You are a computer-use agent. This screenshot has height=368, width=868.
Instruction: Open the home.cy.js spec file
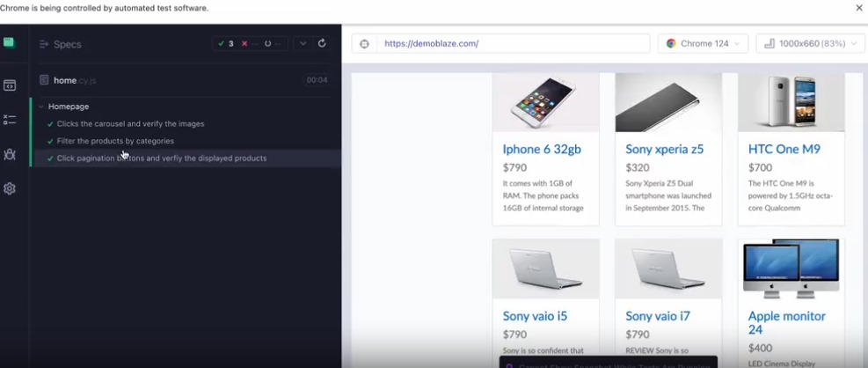(x=75, y=80)
